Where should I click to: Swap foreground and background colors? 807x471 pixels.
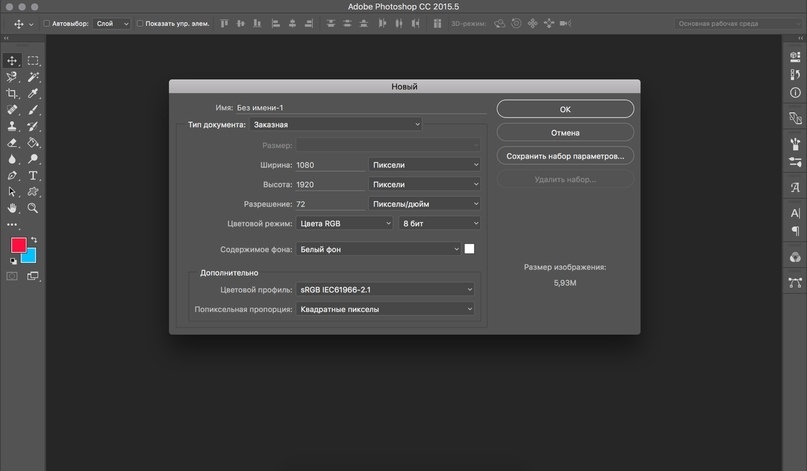click(x=34, y=240)
